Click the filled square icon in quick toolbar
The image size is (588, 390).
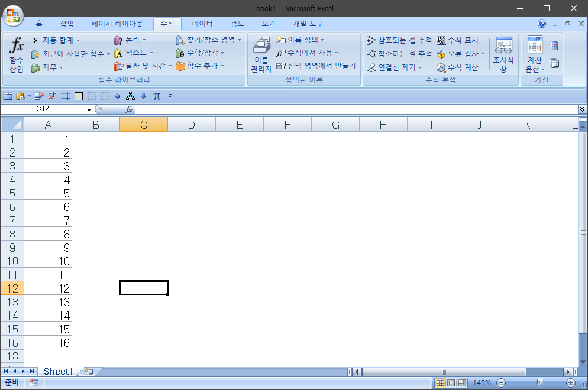(78, 96)
